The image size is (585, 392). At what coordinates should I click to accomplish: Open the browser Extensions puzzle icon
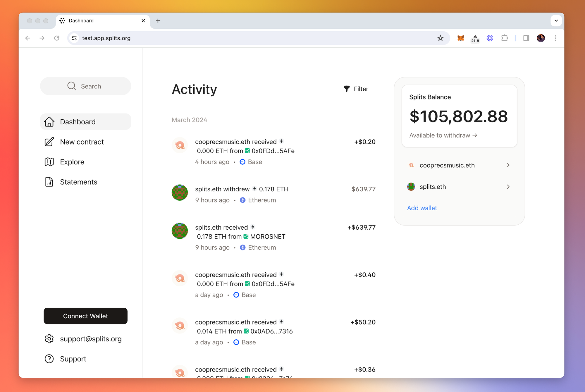pos(505,38)
